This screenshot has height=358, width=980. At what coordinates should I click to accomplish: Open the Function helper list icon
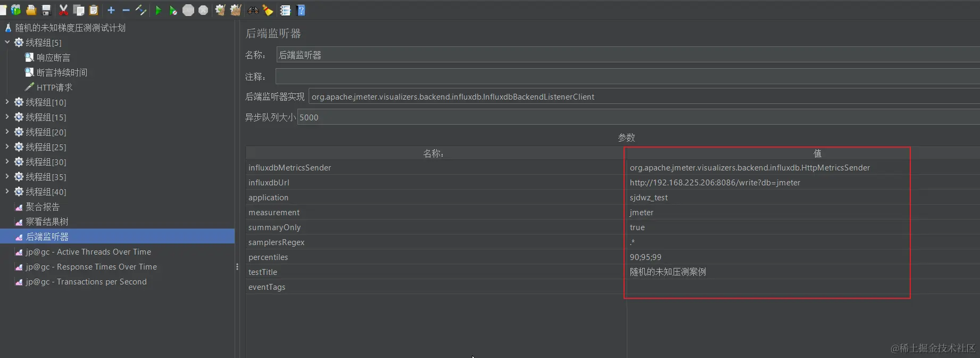[x=285, y=10]
